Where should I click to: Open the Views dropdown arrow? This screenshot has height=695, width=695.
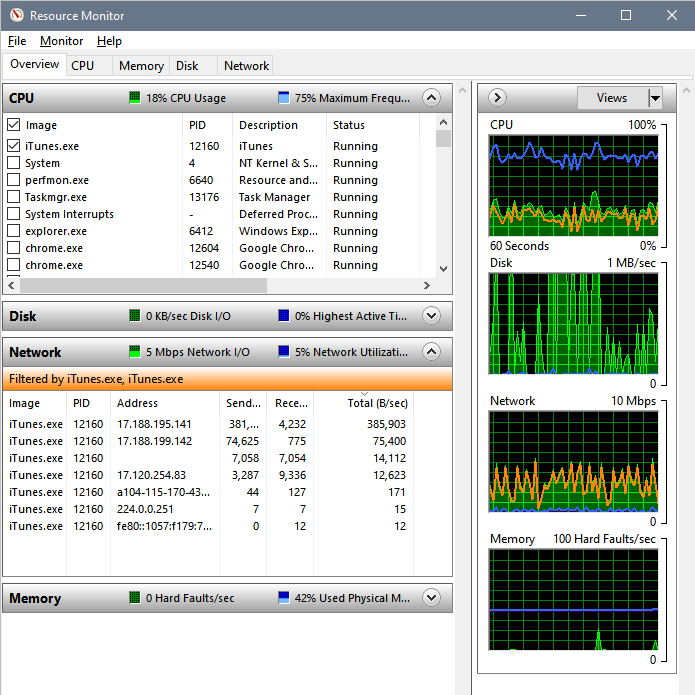[x=655, y=98]
